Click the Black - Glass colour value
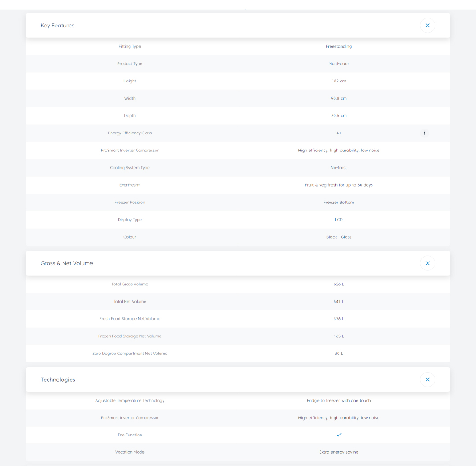The height and width of the screenshot is (476, 476). pos(339,237)
